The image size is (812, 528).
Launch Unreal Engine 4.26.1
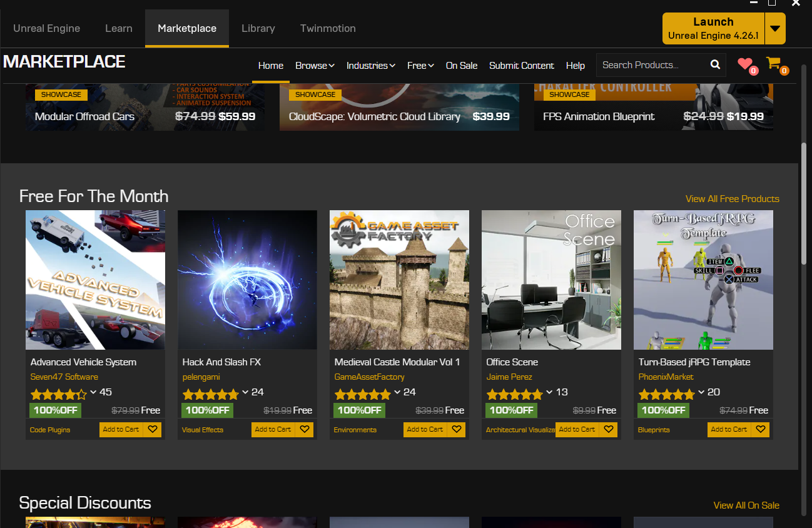point(713,29)
